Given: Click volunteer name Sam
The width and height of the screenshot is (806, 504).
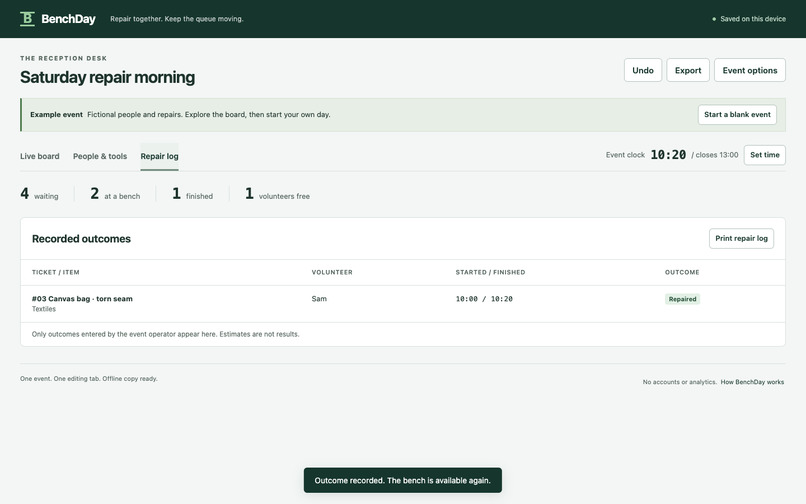Looking at the screenshot, I should [x=319, y=298].
